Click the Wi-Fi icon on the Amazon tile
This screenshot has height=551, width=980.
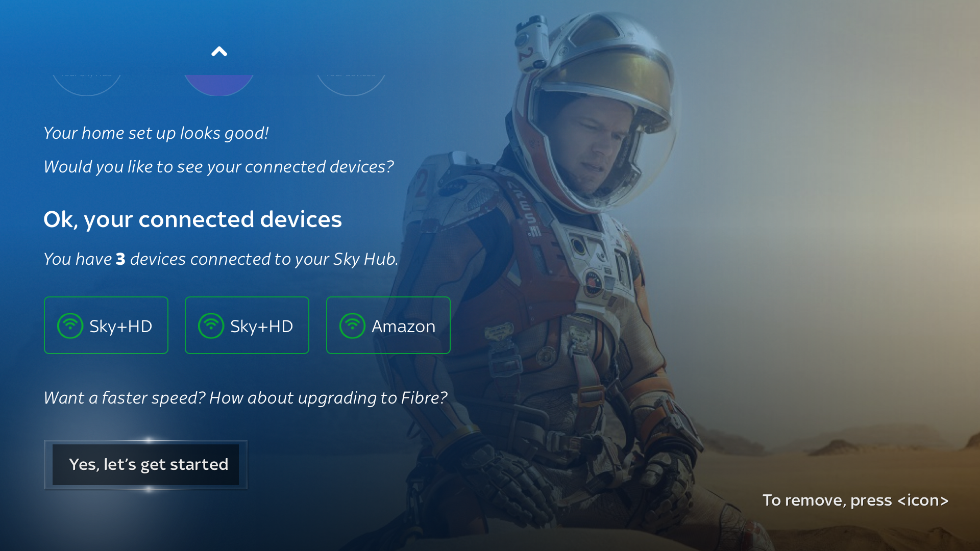(x=352, y=325)
